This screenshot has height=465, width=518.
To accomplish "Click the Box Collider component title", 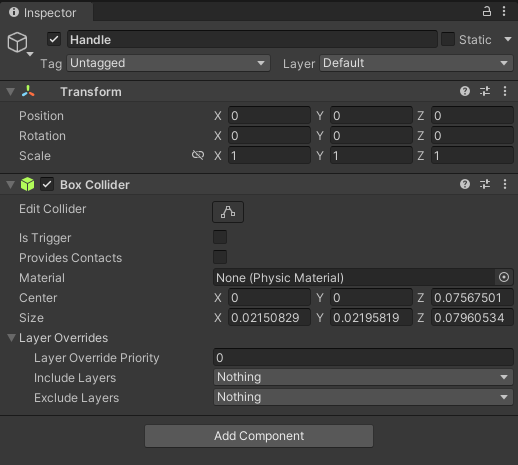I will point(95,185).
